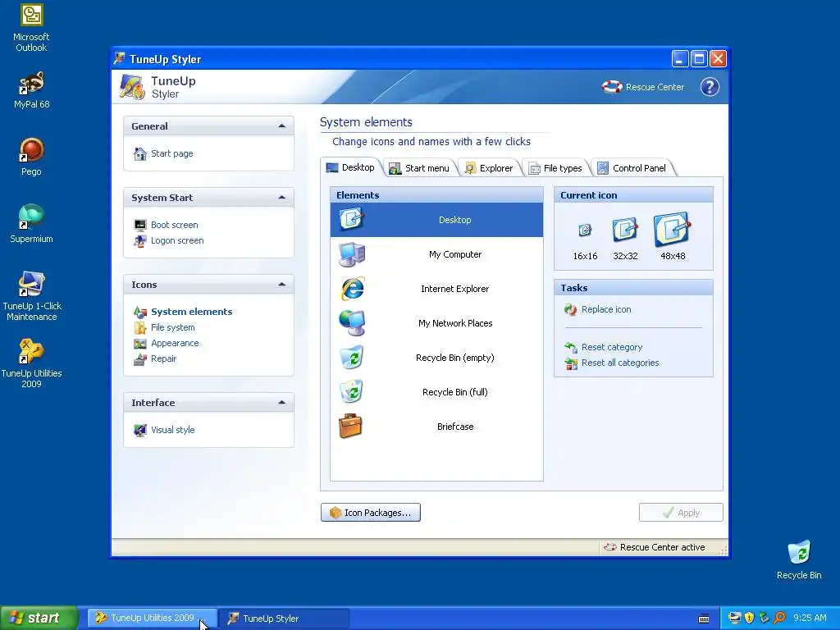Click the Reset category link
The width and height of the screenshot is (840, 630).
pyautogui.click(x=612, y=347)
